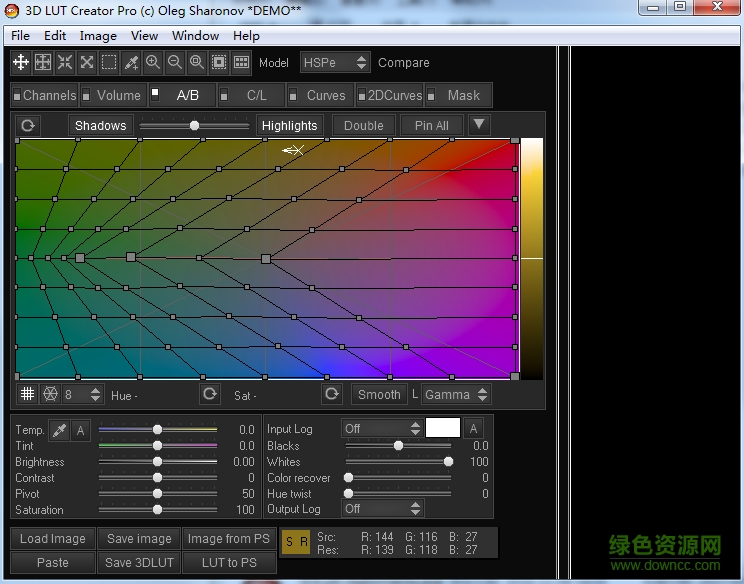Open the Gamma dropdown
This screenshot has width=744, height=584.
[456, 394]
